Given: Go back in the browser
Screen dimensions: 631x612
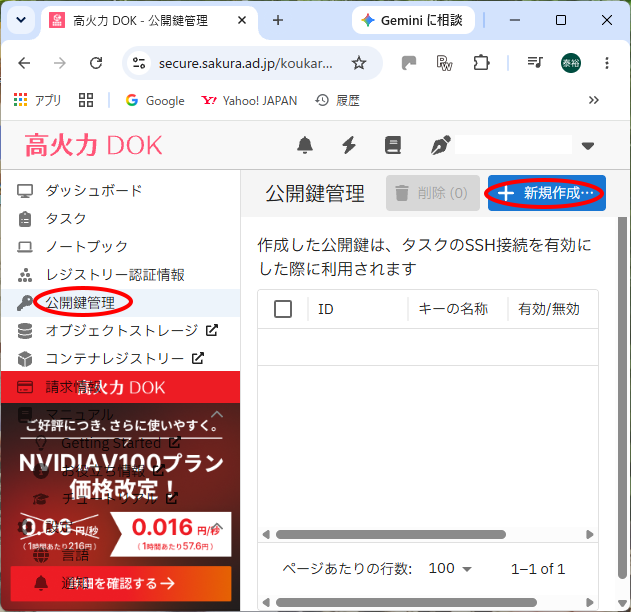Looking at the screenshot, I should (24, 63).
